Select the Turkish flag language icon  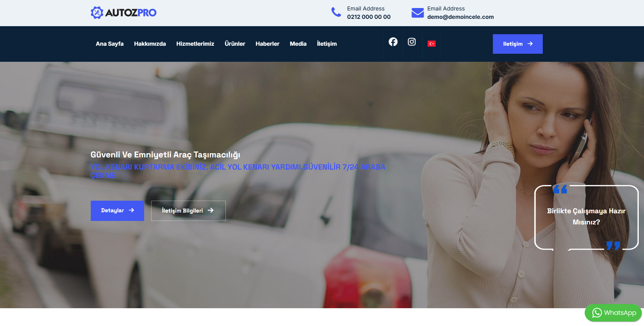[432, 44]
